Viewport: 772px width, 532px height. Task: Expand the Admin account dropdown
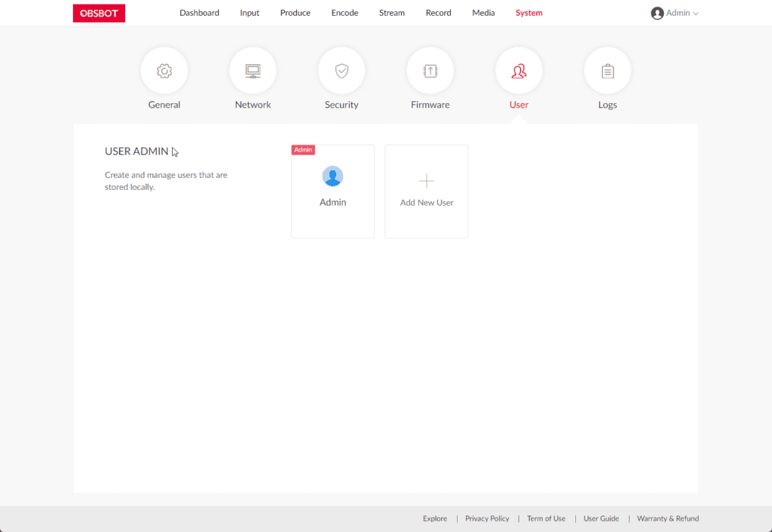tap(675, 13)
